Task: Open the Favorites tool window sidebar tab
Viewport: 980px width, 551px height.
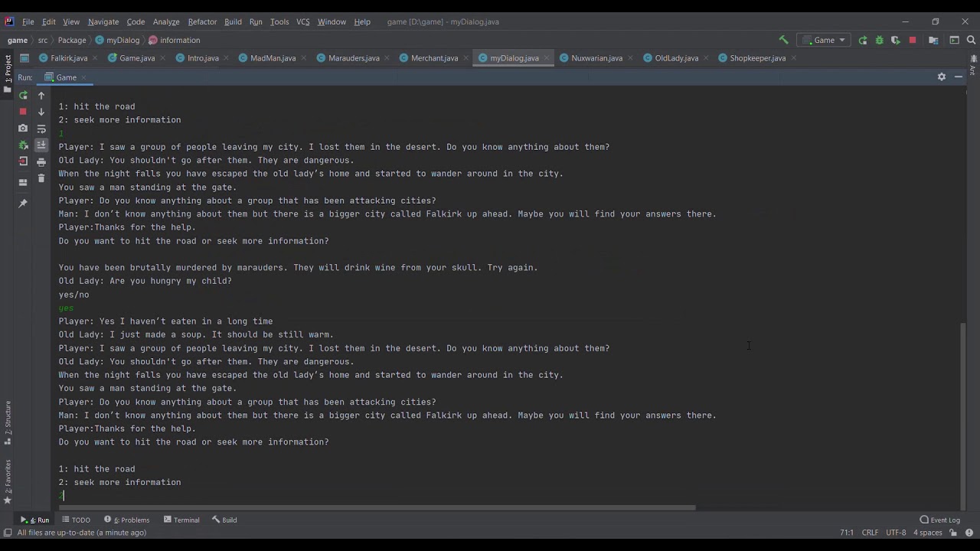Action: pyautogui.click(x=8, y=481)
